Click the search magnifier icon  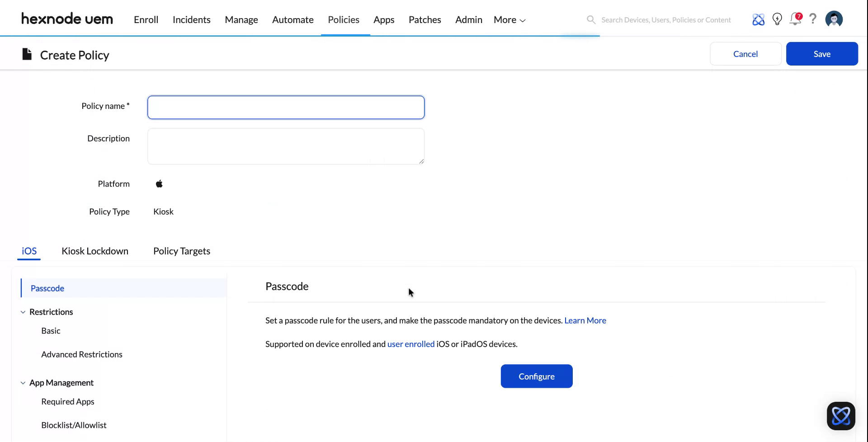pyautogui.click(x=591, y=19)
